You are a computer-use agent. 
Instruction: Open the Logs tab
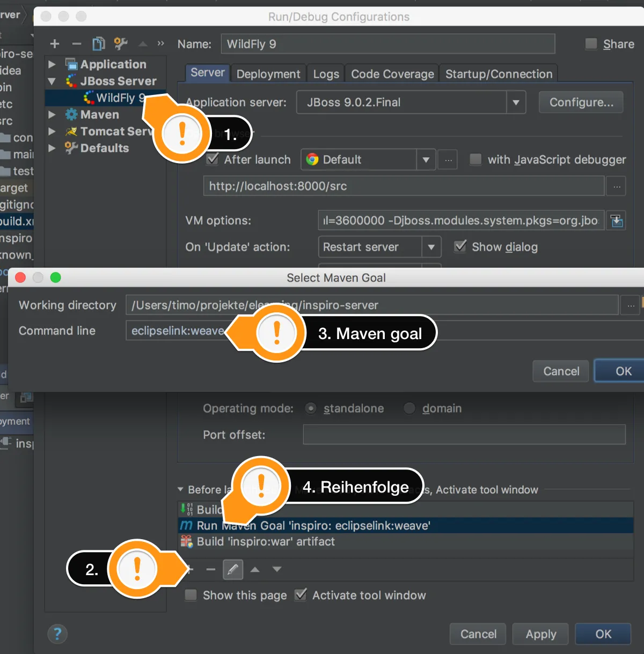coord(326,74)
